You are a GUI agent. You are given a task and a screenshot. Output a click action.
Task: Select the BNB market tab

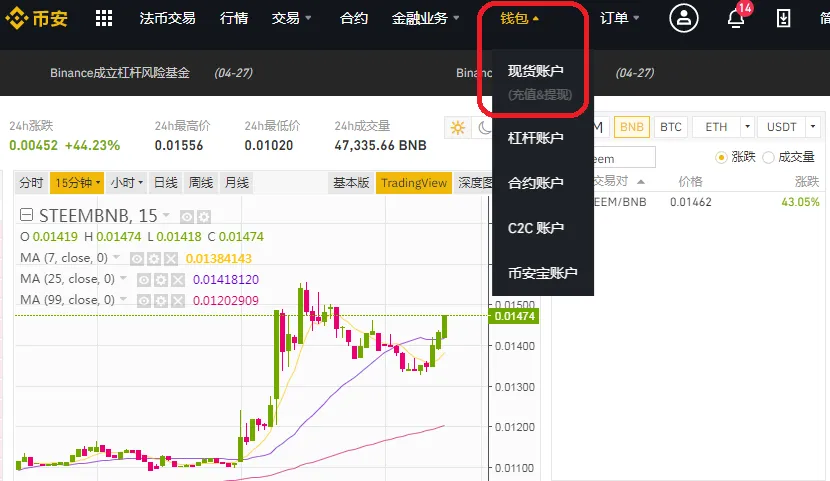click(631, 127)
